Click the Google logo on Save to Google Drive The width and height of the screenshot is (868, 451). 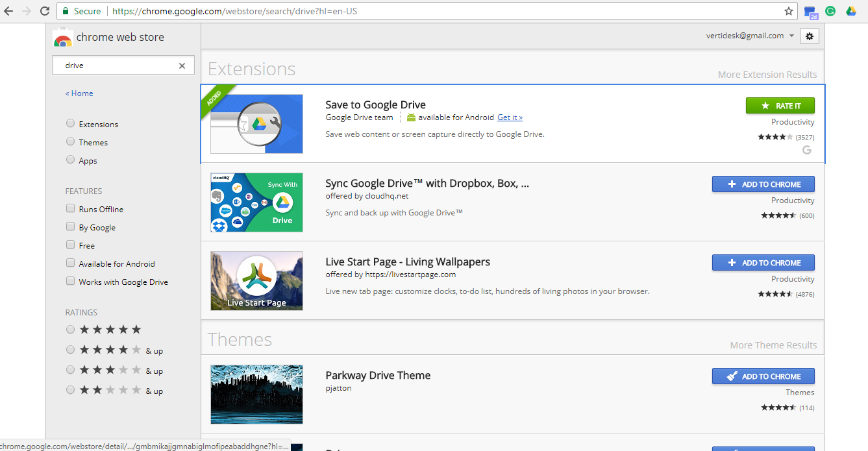(806, 149)
